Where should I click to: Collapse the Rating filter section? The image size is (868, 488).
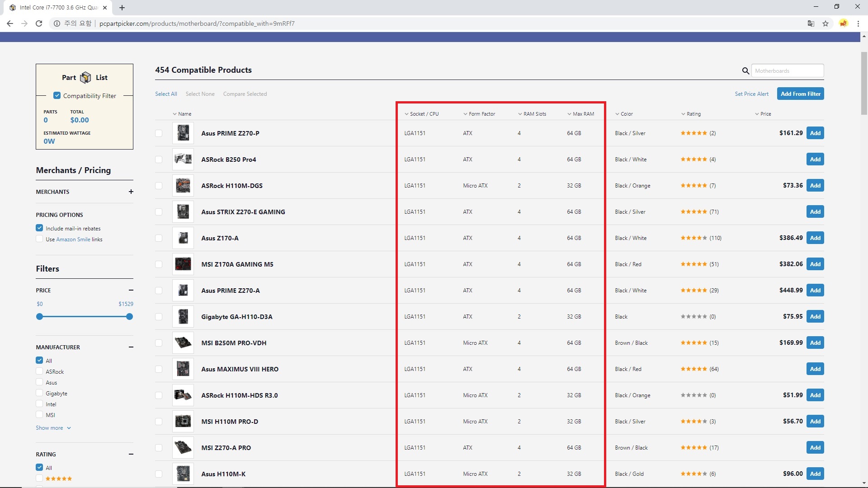pyautogui.click(x=131, y=454)
